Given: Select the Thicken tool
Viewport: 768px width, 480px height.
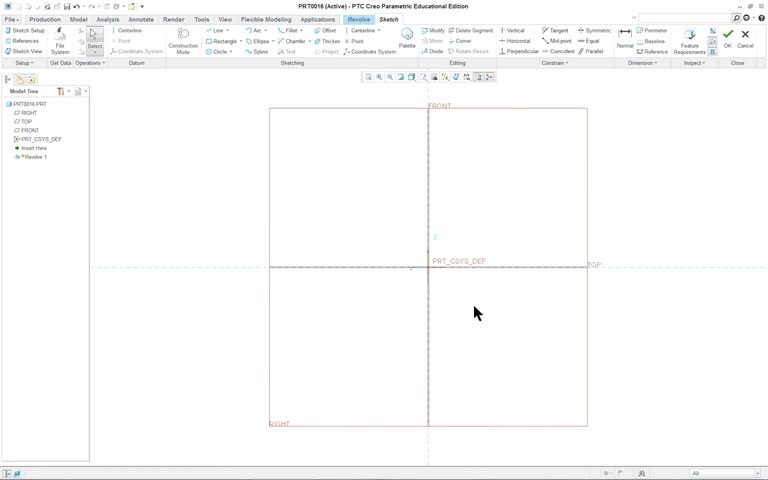Looking at the screenshot, I should point(327,41).
